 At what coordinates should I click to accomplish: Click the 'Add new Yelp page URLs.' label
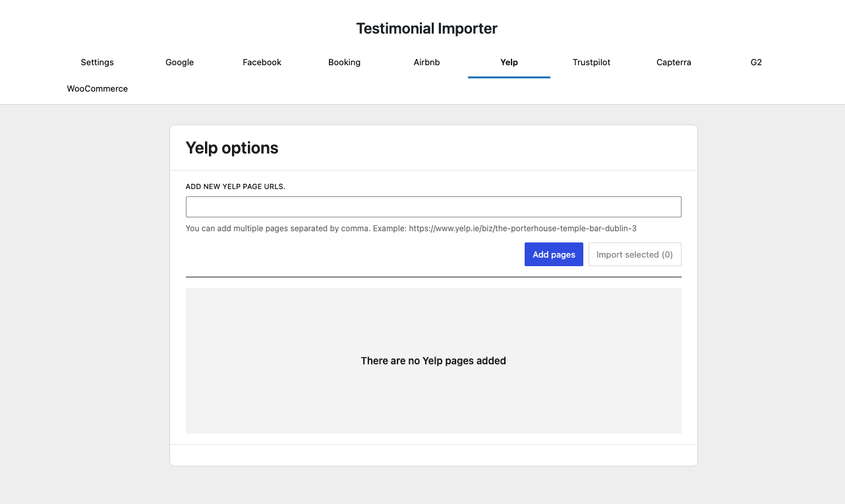235,187
